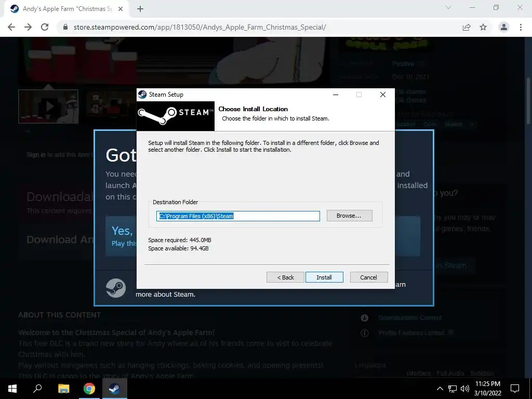
Task: Go forward in Chrome browser
Action: pos(28,27)
